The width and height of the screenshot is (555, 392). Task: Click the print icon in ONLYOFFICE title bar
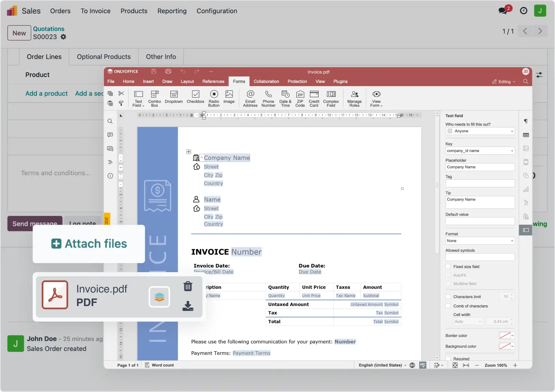click(168, 71)
